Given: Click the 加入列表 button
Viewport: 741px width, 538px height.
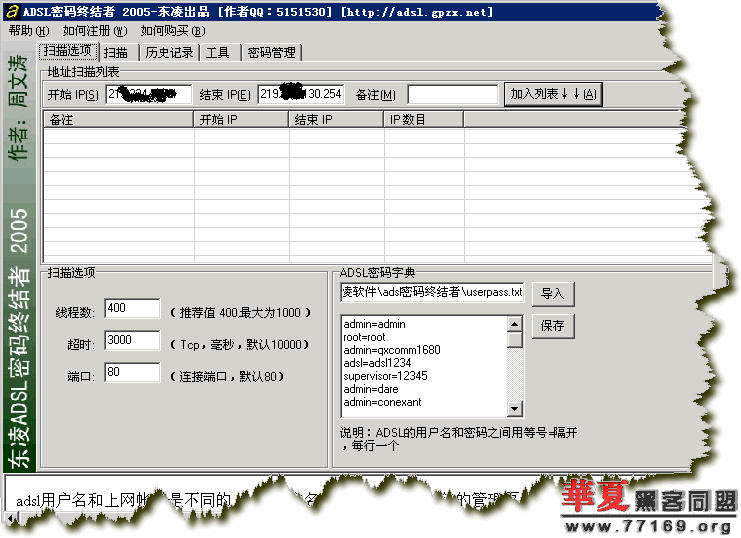Looking at the screenshot, I should [x=553, y=94].
